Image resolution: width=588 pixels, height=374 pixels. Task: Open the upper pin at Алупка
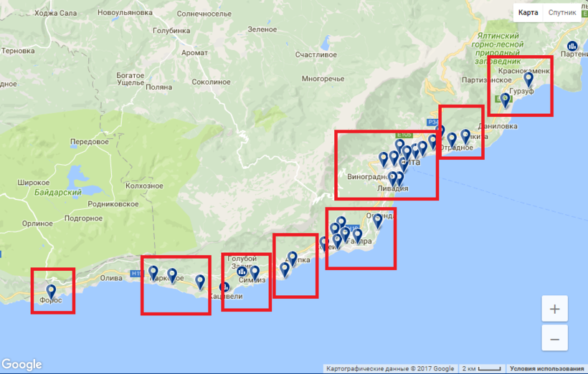(292, 257)
